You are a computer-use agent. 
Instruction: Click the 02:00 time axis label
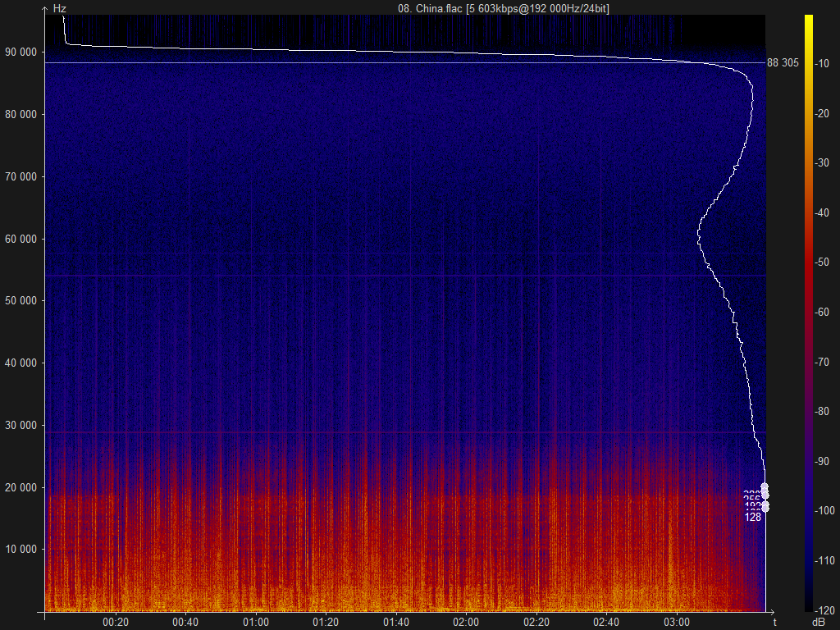466,622
